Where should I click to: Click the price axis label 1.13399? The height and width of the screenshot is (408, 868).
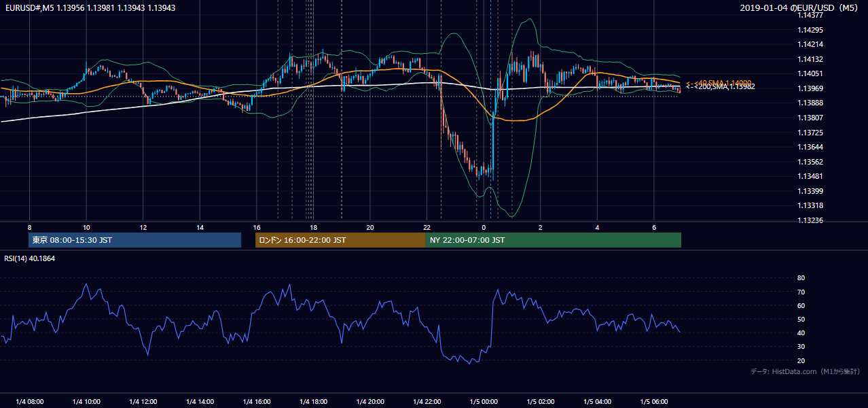810,191
